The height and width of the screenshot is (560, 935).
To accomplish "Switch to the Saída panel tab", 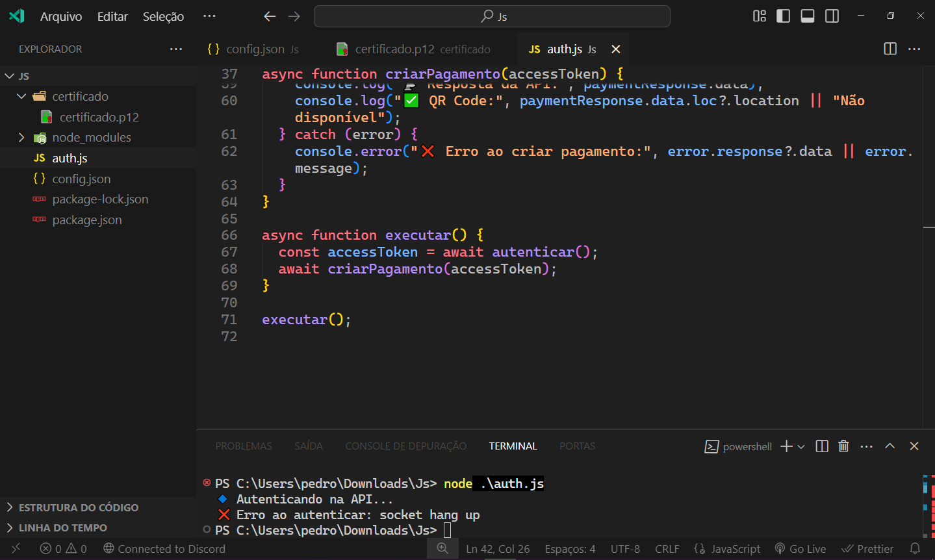I will [309, 446].
